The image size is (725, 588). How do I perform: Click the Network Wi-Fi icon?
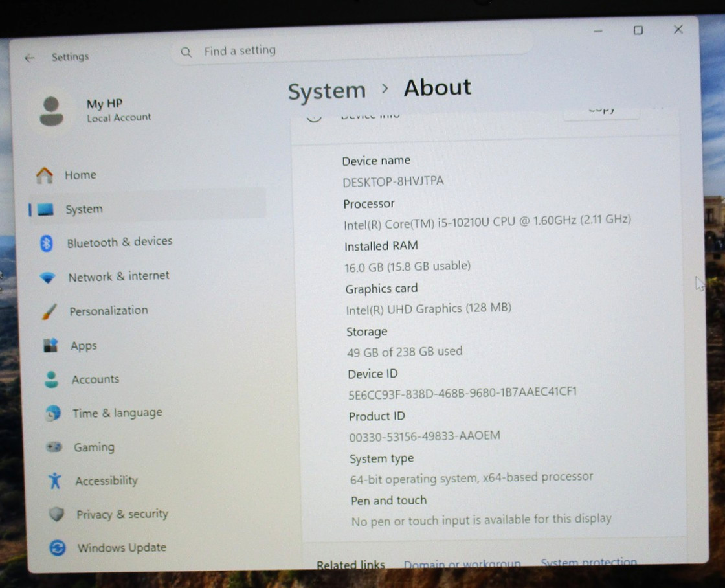point(48,278)
